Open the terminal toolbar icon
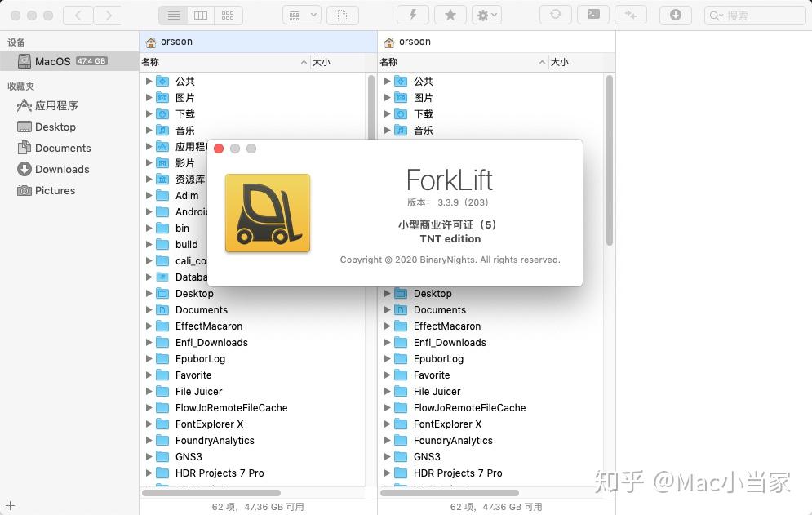This screenshot has height=515, width=812. coord(594,15)
